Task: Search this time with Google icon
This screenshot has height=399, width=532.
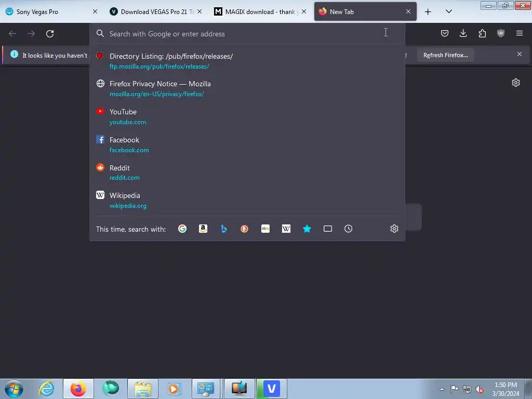Action: tap(182, 229)
